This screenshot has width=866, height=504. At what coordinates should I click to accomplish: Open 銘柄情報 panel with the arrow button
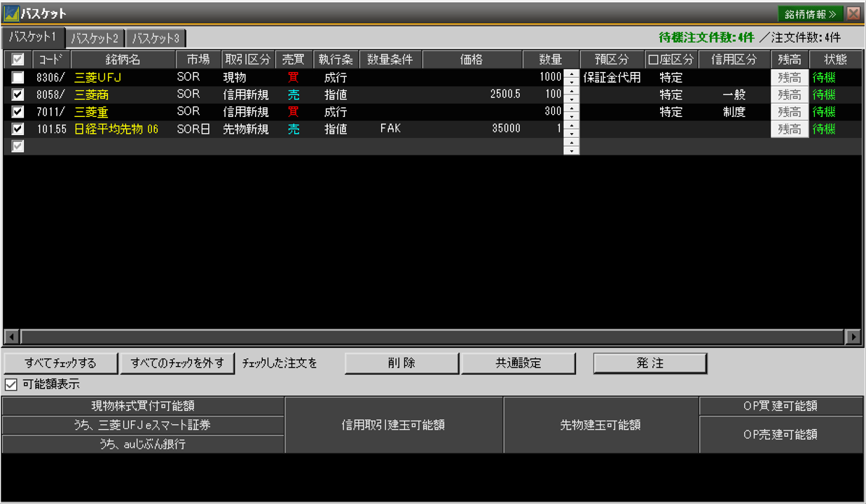click(810, 13)
